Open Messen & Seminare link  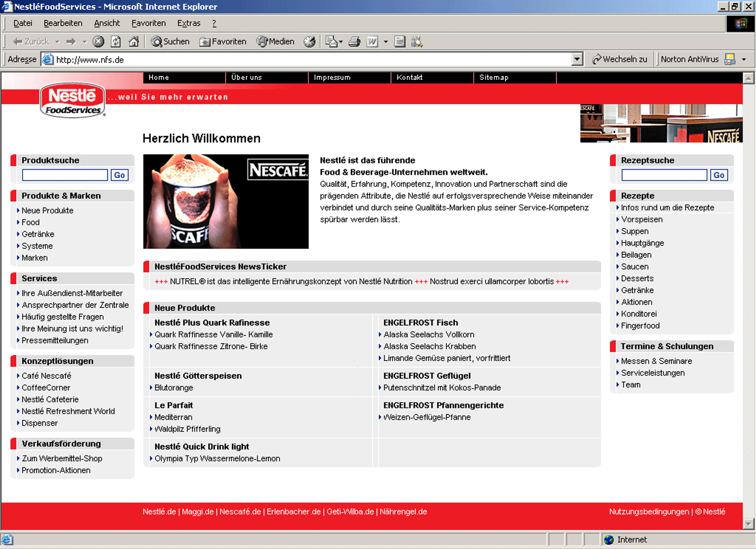click(656, 361)
